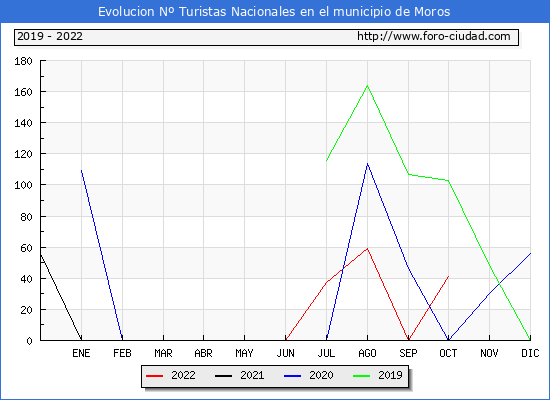Click the 40 value on the y-axis
The width and height of the screenshot is (550, 400).
point(26,279)
